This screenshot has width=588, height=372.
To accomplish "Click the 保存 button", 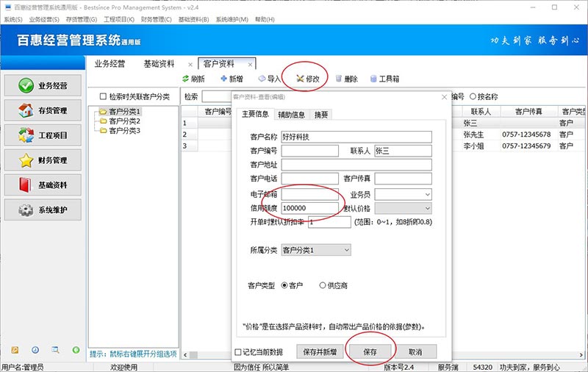I will (370, 351).
